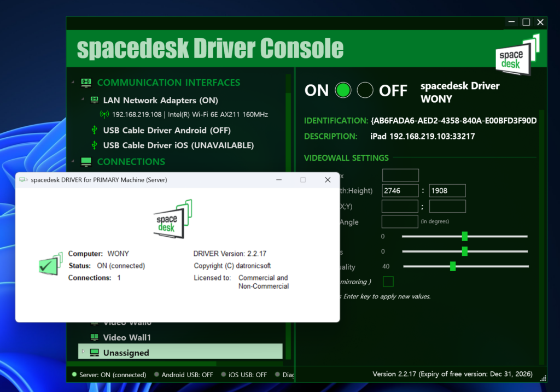Expand the Unassigned tree node
The height and width of the screenshot is (392, 560).
[83, 352]
